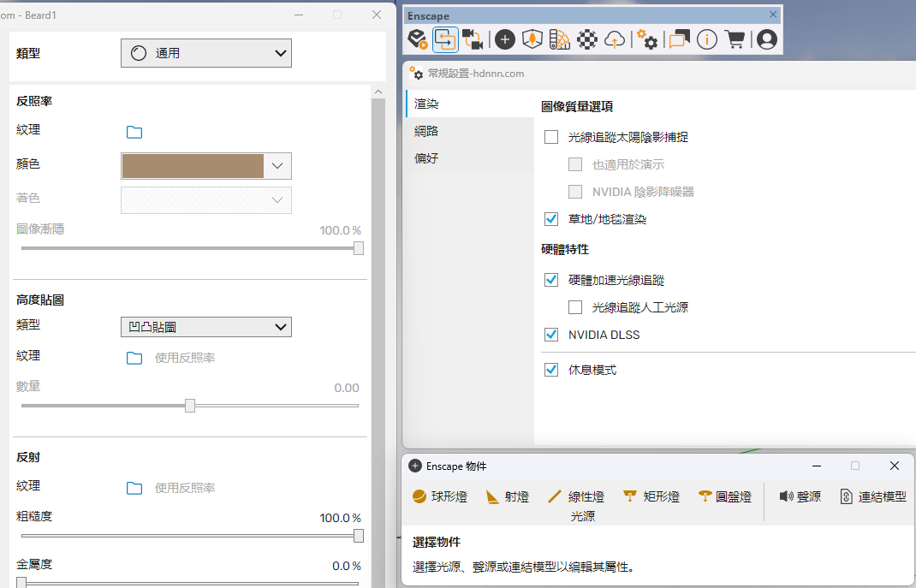Click the 連結模型 linked model button
The width and height of the screenshot is (916, 588).
(x=872, y=496)
